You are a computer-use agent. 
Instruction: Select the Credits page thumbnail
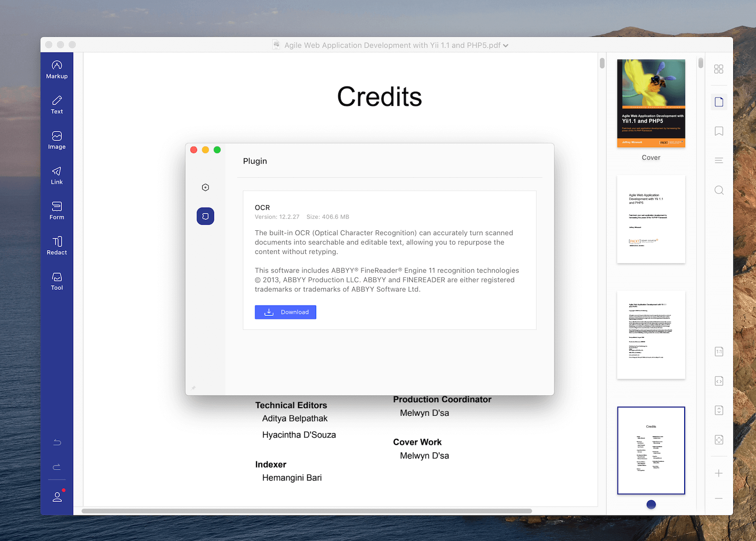[651, 451]
